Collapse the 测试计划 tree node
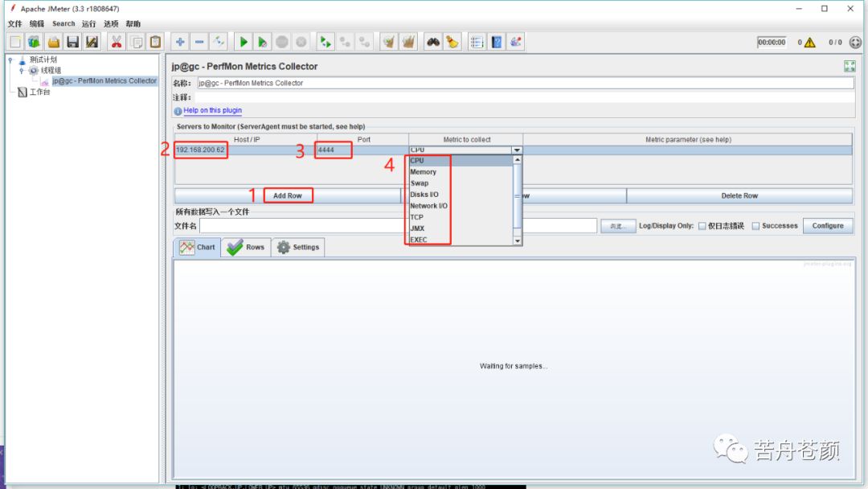 coord(10,60)
